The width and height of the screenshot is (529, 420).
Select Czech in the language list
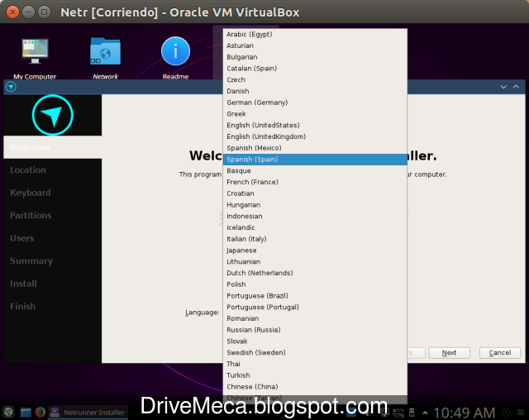[x=315, y=79]
